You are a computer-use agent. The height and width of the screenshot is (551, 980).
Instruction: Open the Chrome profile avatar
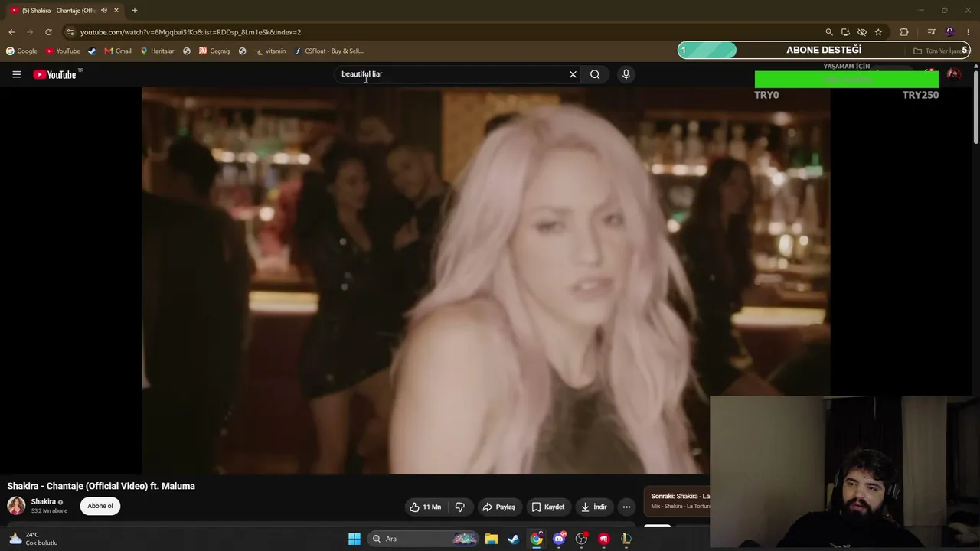pyautogui.click(x=950, y=32)
